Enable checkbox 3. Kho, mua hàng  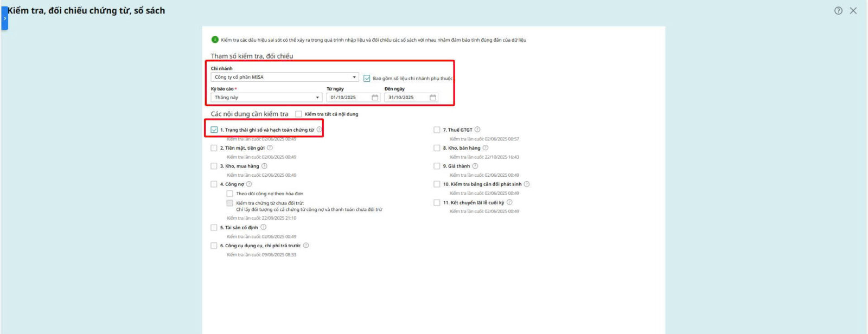[214, 166]
